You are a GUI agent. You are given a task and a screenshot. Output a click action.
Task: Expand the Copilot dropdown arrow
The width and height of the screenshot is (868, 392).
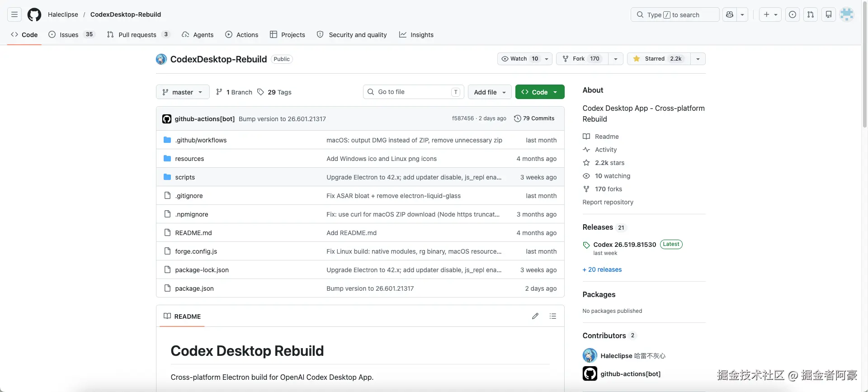742,14
